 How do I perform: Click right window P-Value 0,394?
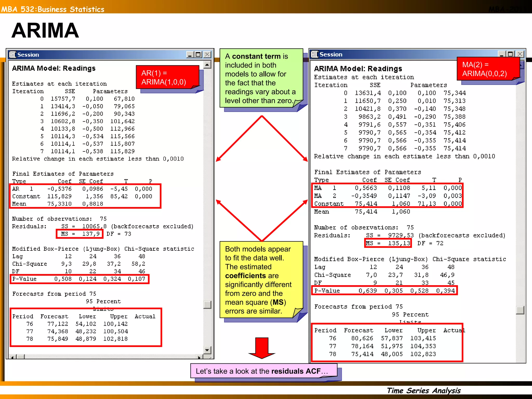(445, 291)
